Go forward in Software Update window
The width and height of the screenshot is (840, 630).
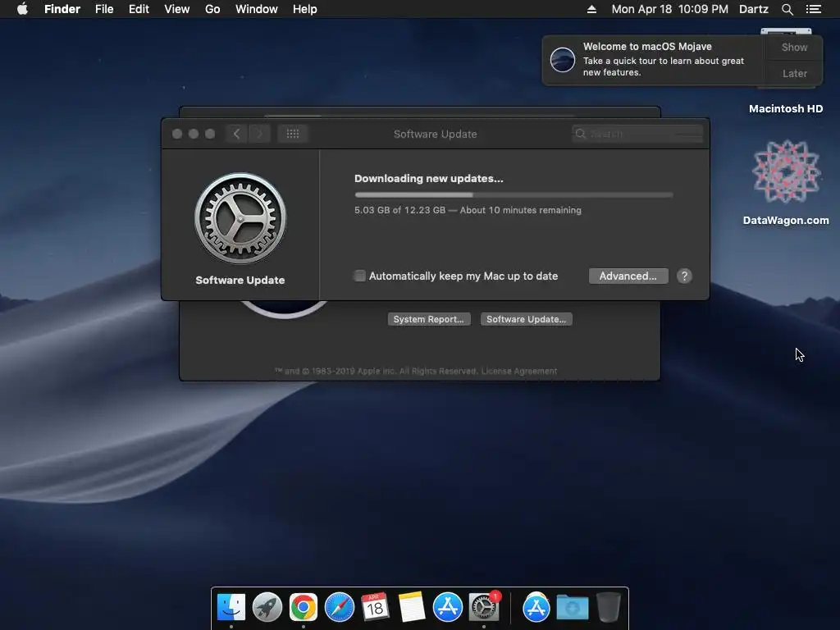pos(260,134)
